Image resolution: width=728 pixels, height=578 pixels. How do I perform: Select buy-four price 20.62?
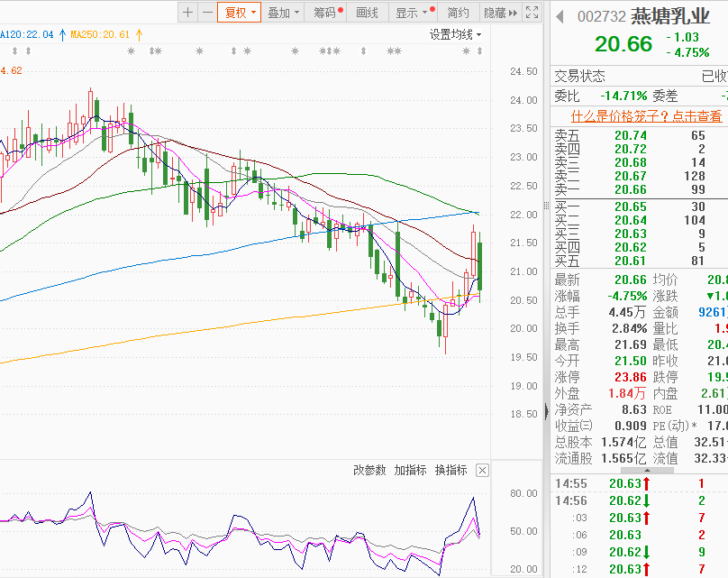click(x=631, y=247)
